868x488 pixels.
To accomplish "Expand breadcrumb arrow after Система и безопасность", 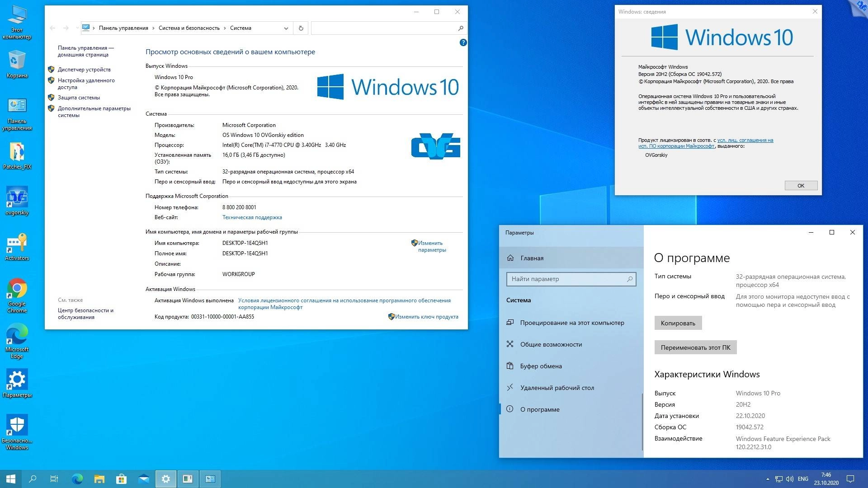I will [225, 28].
